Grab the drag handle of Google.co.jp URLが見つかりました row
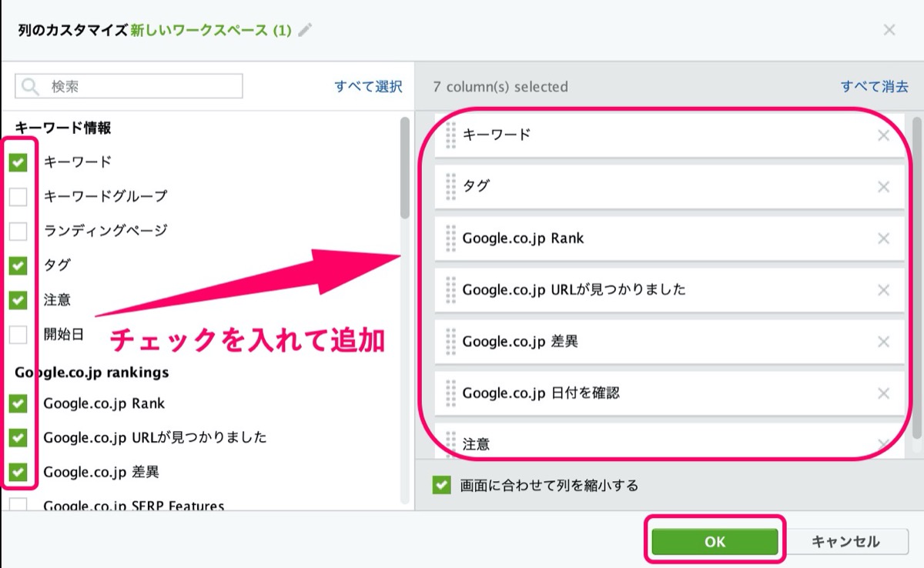 pyautogui.click(x=451, y=290)
